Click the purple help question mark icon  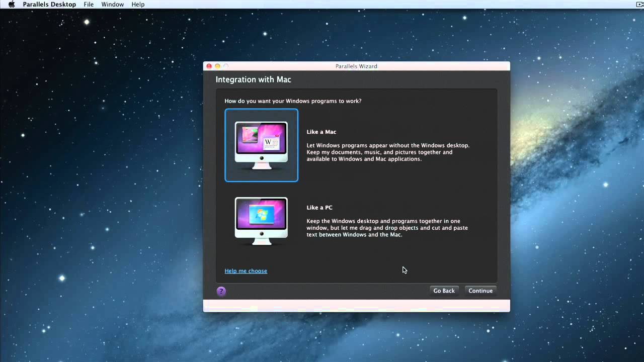221,291
